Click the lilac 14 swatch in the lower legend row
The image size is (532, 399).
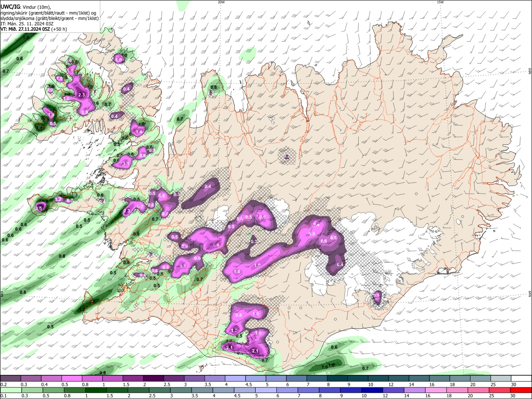(x=415, y=390)
